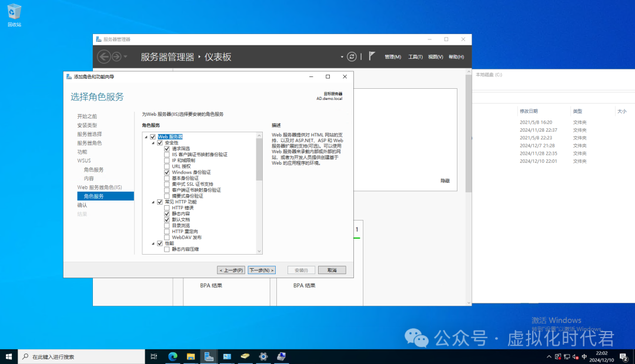Click the back arrow in Server Manager header
This screenshot has width=635, height=364.
pos(103,56)
